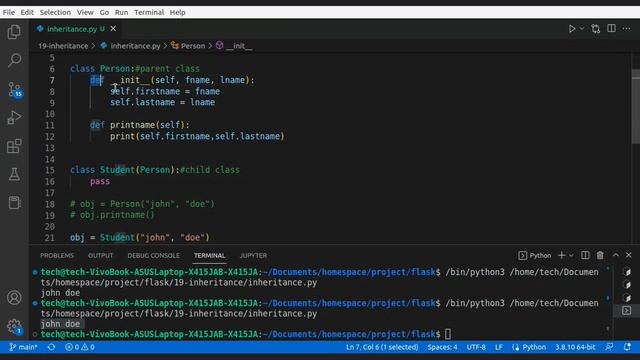Select the inheritance.py editor tab
The image size is (640, 360).
coord(76,29)
